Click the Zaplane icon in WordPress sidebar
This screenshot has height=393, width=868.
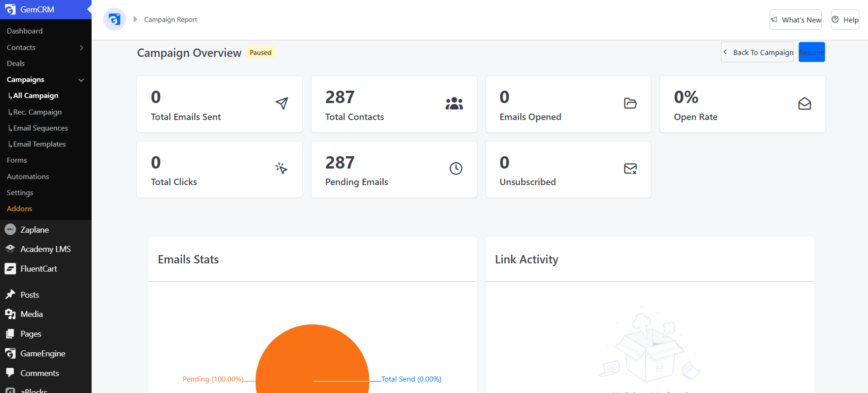click(x=10, y=229)
